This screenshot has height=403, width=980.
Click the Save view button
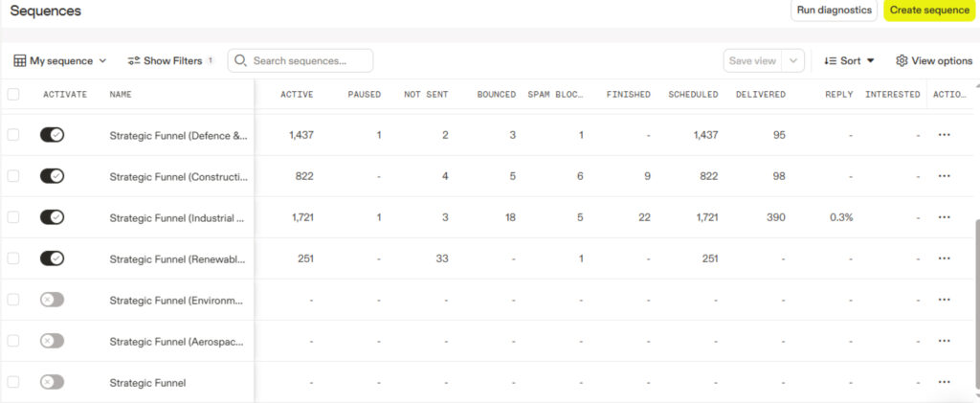[752, 60]
